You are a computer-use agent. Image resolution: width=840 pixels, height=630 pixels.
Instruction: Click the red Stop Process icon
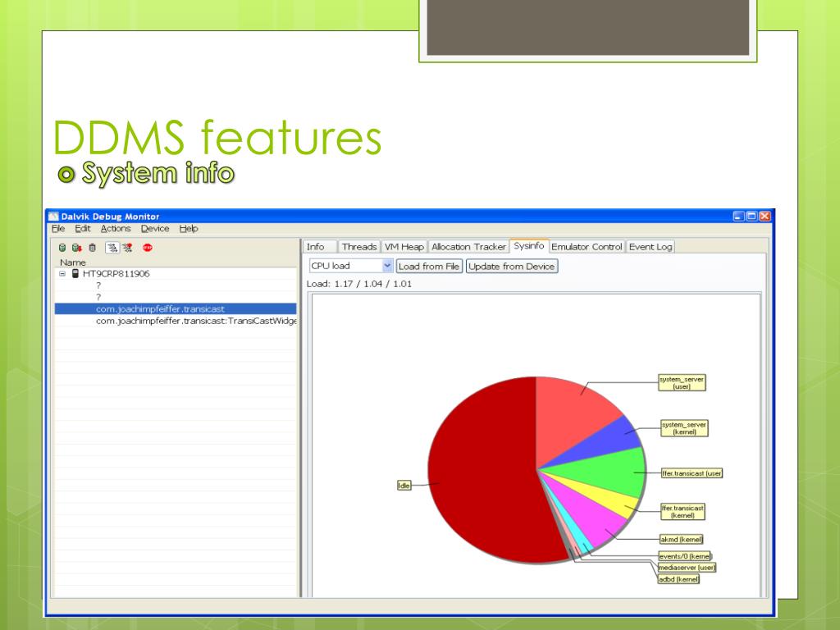click(x=148, y=248)
